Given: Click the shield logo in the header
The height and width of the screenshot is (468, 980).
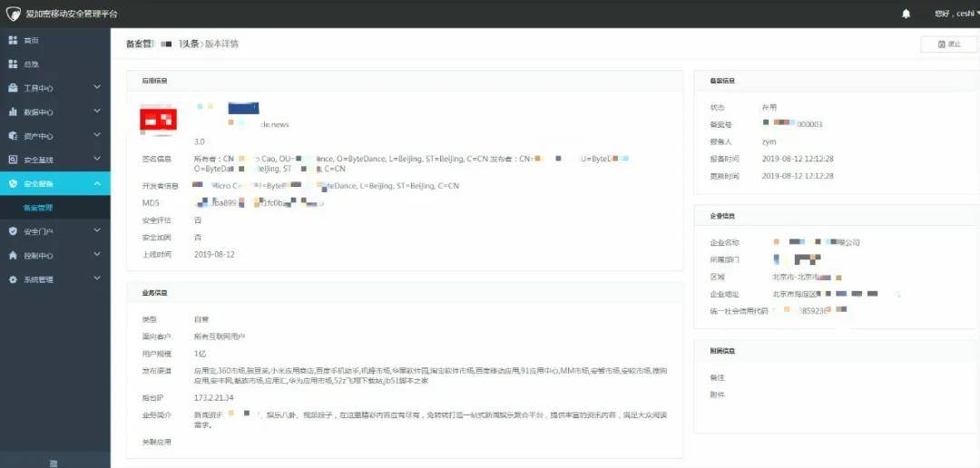Looking at the screenshot, I should coord(13,13).
